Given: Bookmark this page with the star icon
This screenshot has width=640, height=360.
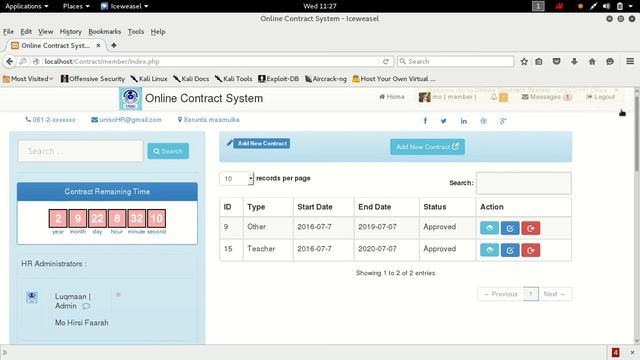Looking at the screenshot, I should click(x=524, y=62).
